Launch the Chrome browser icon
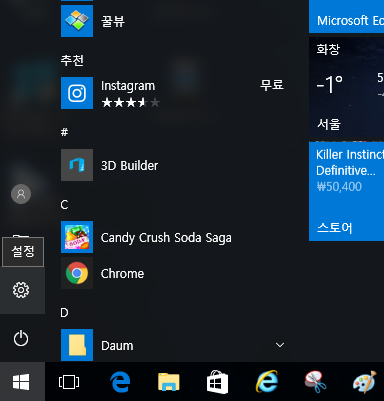This screenshot has height=401, width=384. [77, 273]
